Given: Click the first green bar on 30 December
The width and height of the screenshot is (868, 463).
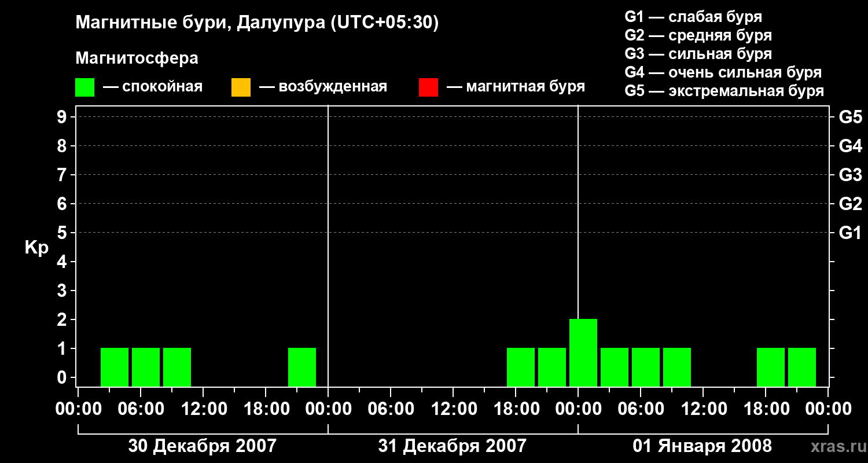Looking at the screenshot, I should [x=115, y=367].
